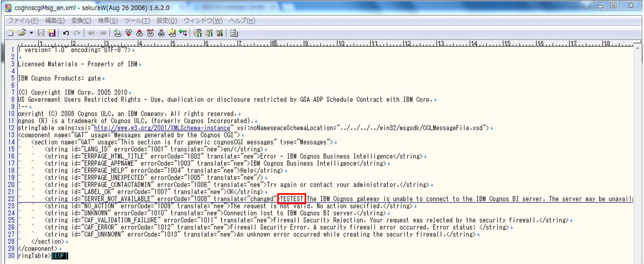Image resolution: width=644 pixels, height=264 pixels.
Task: Click the ERRPAGE_CONTACTADMIN string line
Action: point(237,185)
